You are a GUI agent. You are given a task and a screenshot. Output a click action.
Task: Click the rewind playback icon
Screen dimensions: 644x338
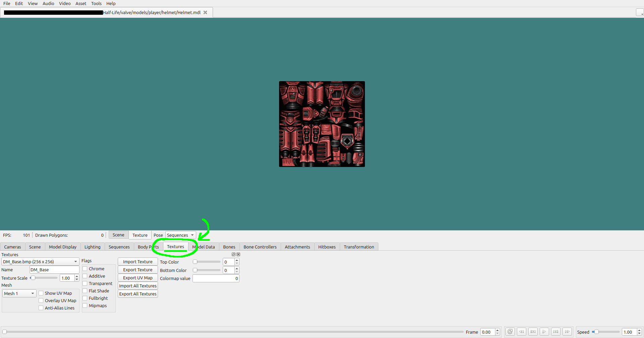[522, 332]
